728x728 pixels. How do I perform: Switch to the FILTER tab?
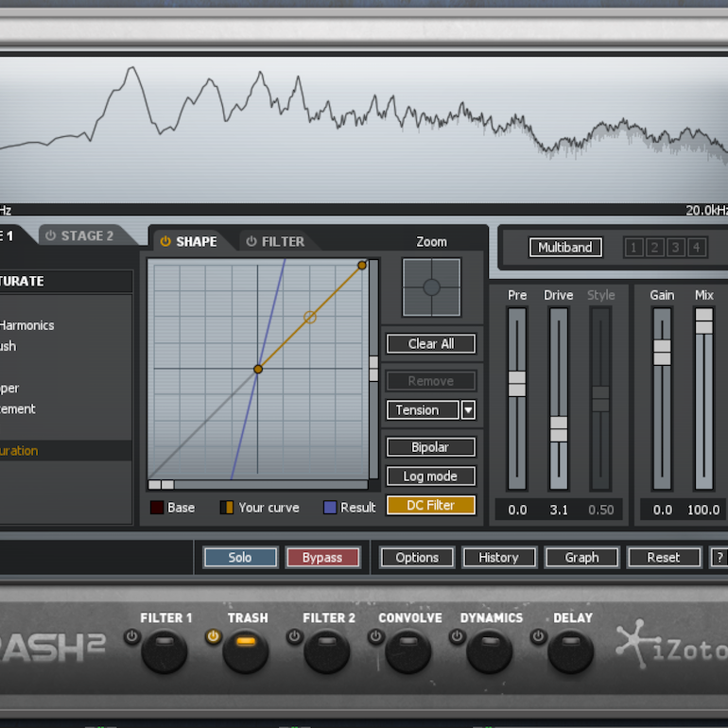point(275,242)
